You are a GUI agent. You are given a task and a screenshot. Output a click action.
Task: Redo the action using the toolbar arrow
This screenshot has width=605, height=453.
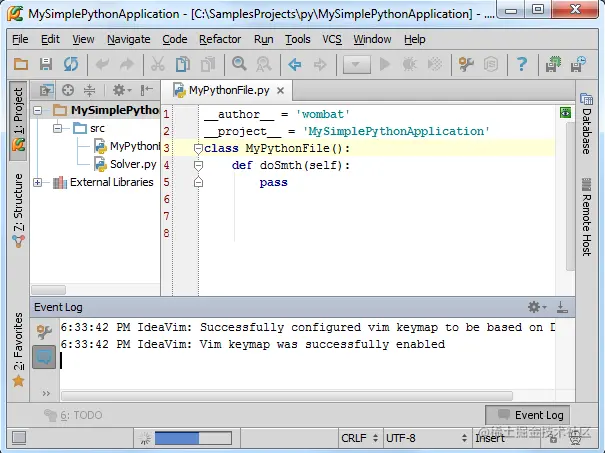coord(127,64)
